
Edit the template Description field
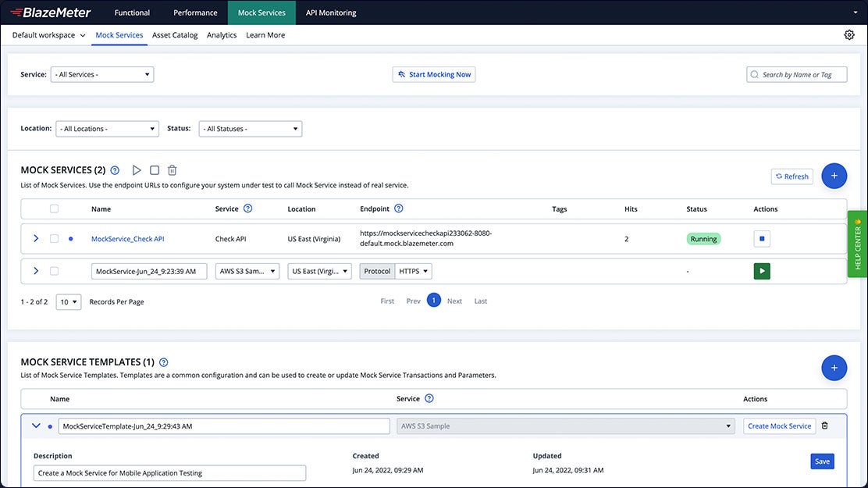[x=169, y=473]
